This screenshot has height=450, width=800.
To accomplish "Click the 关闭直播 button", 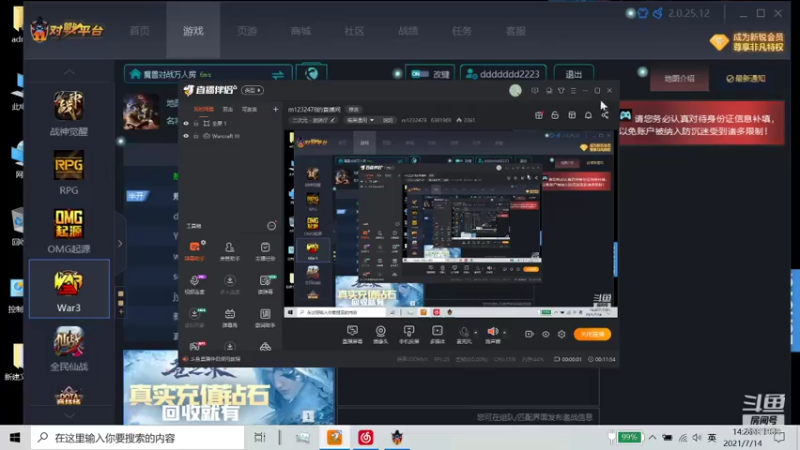I will (x=592, y=334).
